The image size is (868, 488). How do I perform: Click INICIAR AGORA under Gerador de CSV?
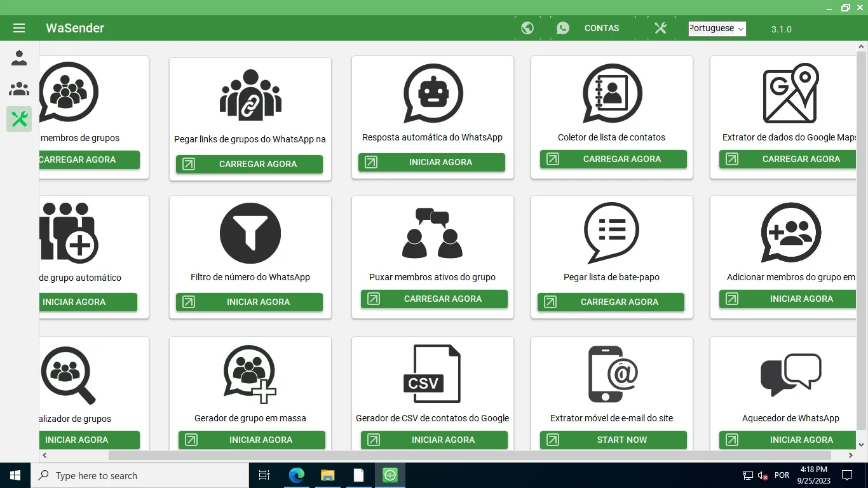point(435,440)
